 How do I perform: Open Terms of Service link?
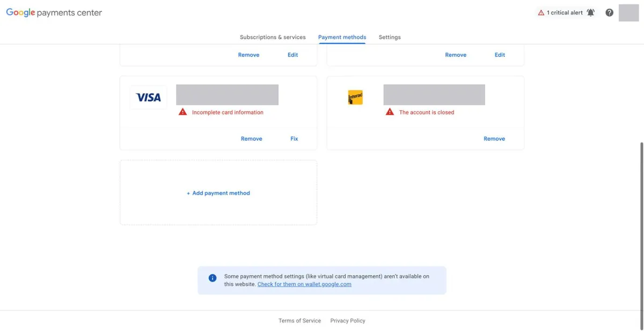[x=299, y=321]
